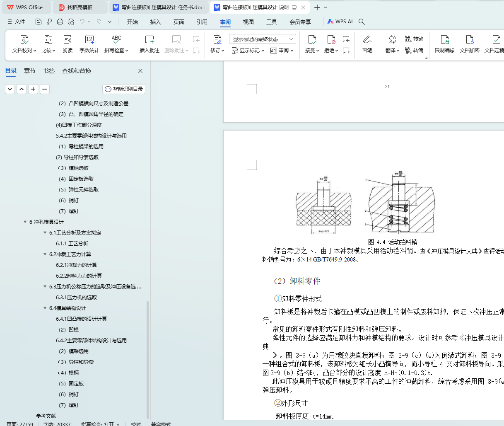Click the 智能识别目录 button
The width and height of the screenshot is (504, 426).
click(x=124, y=89)
